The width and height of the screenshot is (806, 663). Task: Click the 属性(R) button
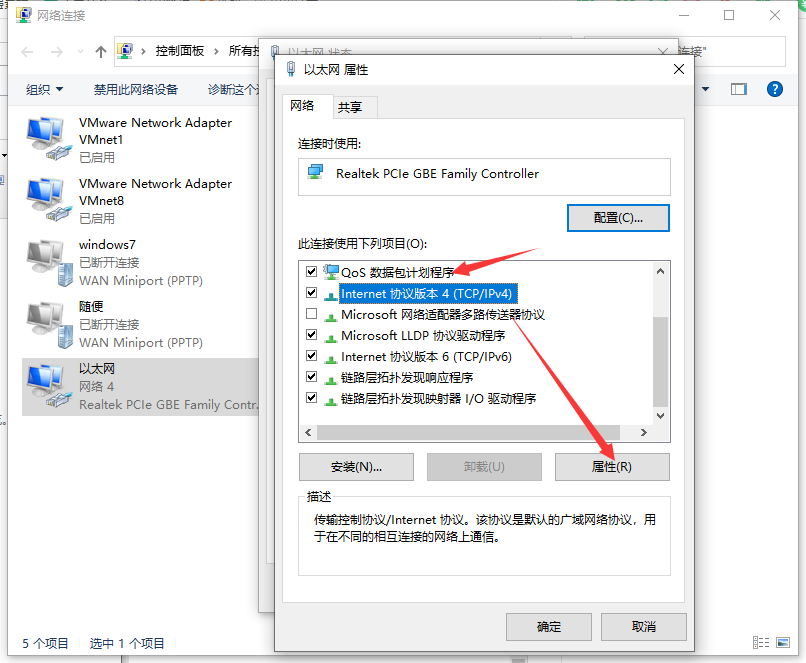pos(612,467)
